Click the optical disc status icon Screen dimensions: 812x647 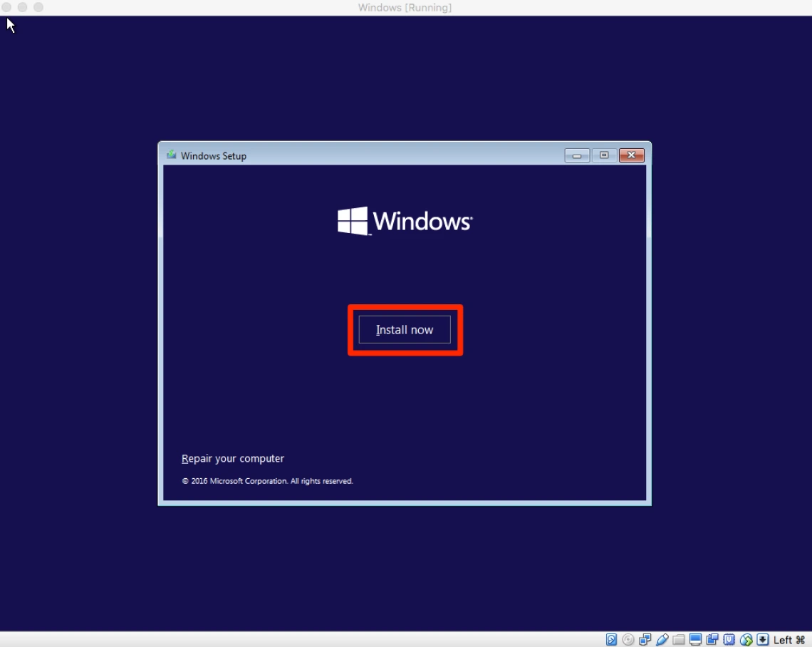coord(628,640)
